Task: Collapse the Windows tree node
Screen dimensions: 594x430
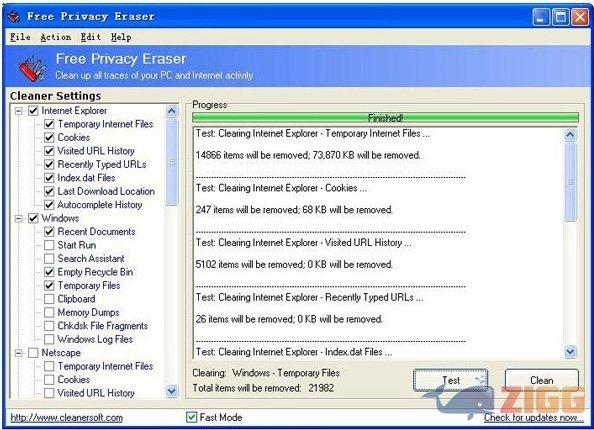Action: (19, 219)
